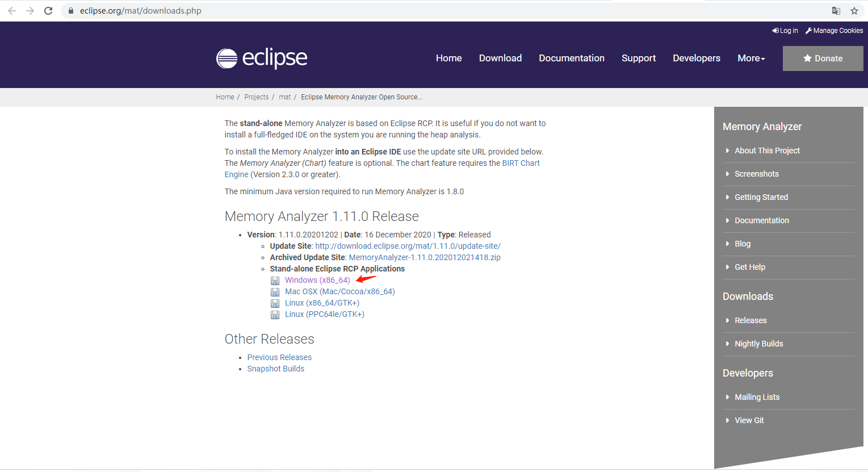Screen dimensions: 868x472
Task: Open the update-site URL link
Action: [408, 246]
